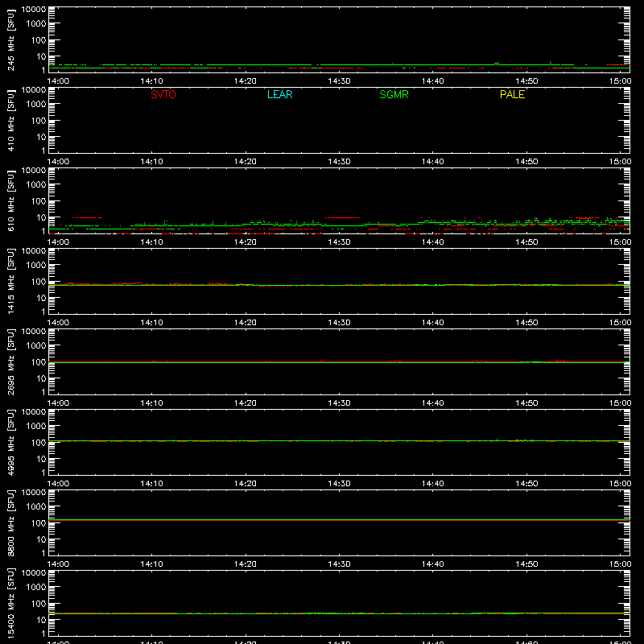Click the 100 tick on the 15400 MHz axis
This screenshot has width=644, height=644.
pos(39,604)
